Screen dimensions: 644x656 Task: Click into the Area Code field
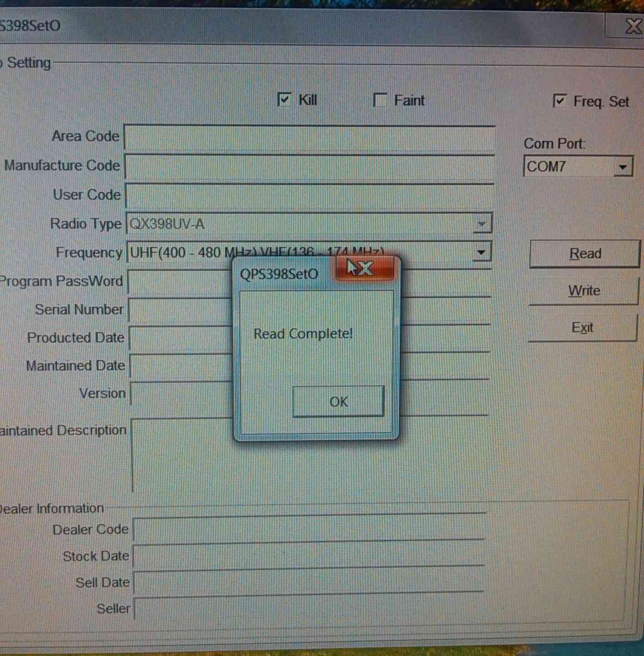pyautogui.click(x=309, y=139)
